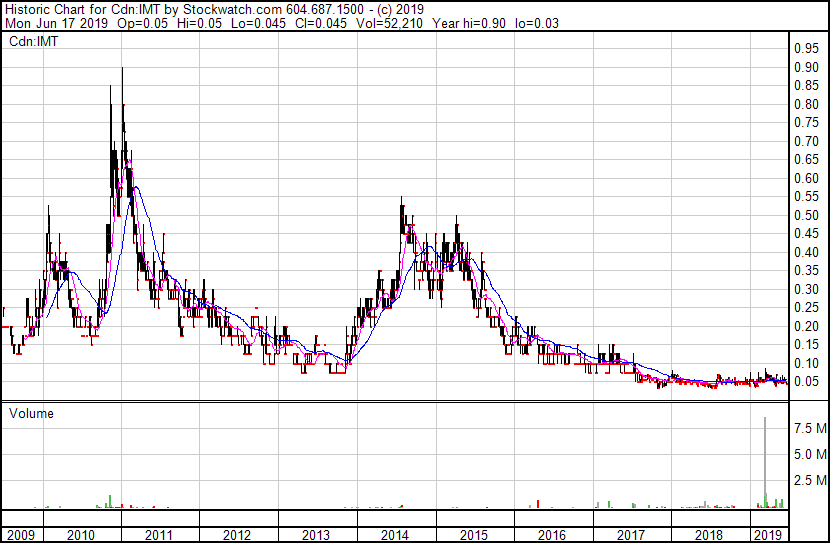Select the 2017 year marker on timeline
This screenshot has height=543, width=830.
(x=631, y=535)
